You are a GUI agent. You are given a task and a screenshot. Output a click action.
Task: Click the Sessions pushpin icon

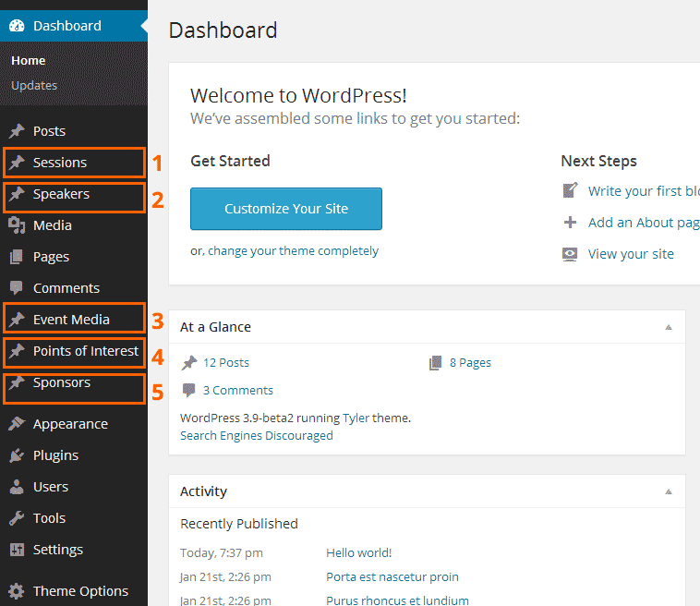[x=17, y=162]
